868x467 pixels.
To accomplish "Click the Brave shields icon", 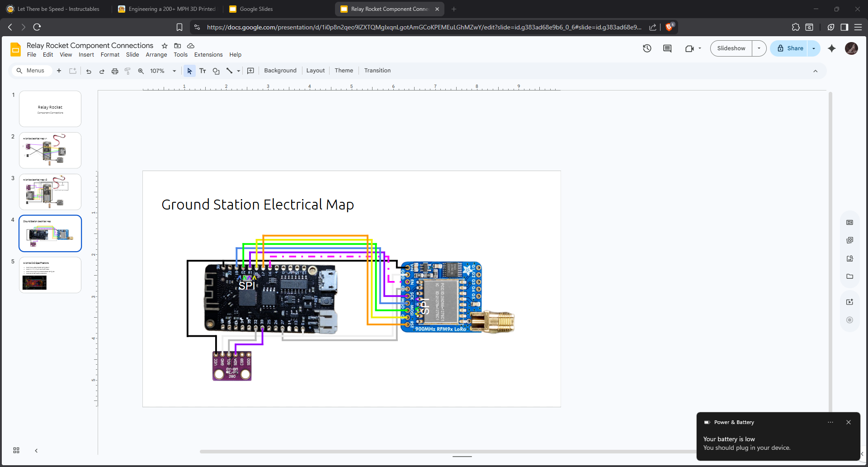I will pos(670,27).
